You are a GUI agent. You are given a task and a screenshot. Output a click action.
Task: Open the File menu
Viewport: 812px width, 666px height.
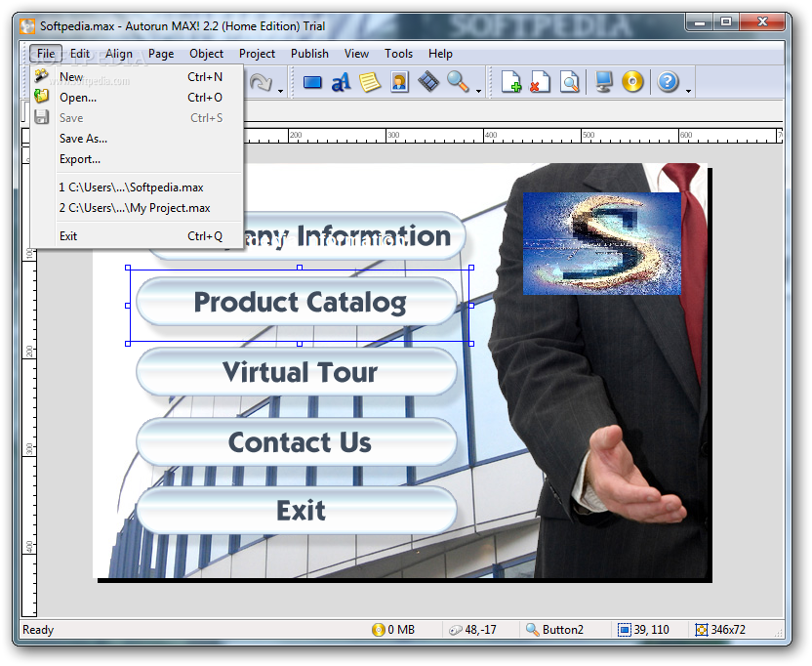tap(46, 54)
